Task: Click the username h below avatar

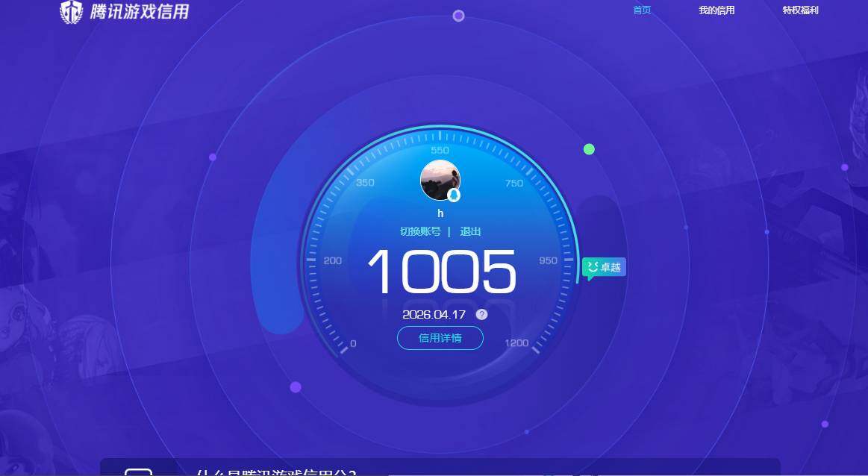Action: [x=440, y=213]
